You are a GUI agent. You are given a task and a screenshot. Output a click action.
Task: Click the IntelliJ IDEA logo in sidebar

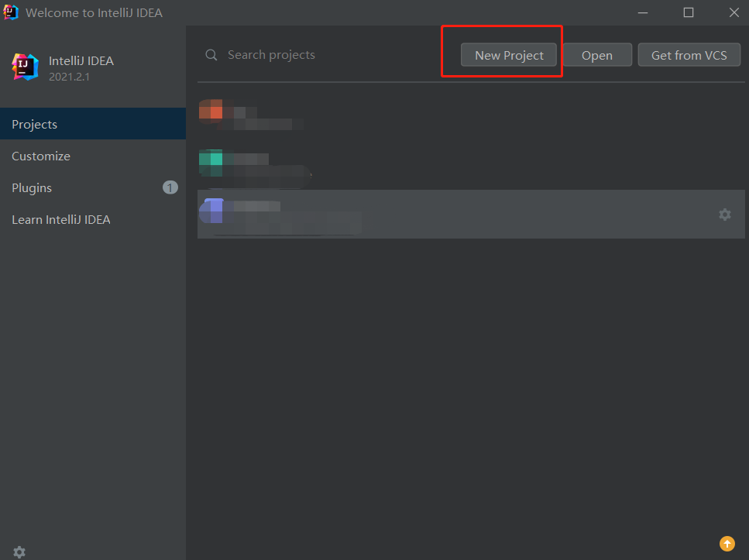tap(25, 67)
